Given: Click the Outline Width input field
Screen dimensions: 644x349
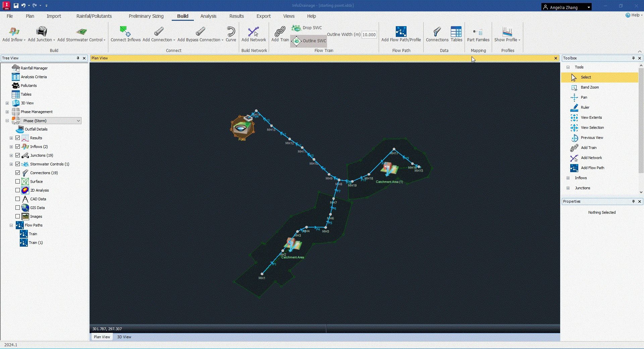Looking at the screenshot, I should (369, 35).
